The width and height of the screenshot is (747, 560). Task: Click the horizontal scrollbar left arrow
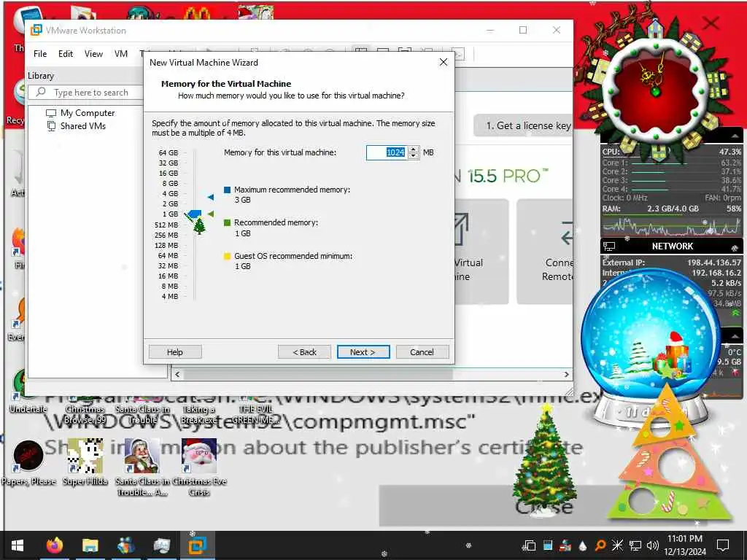pyautogui.click(x=177, y=374)
